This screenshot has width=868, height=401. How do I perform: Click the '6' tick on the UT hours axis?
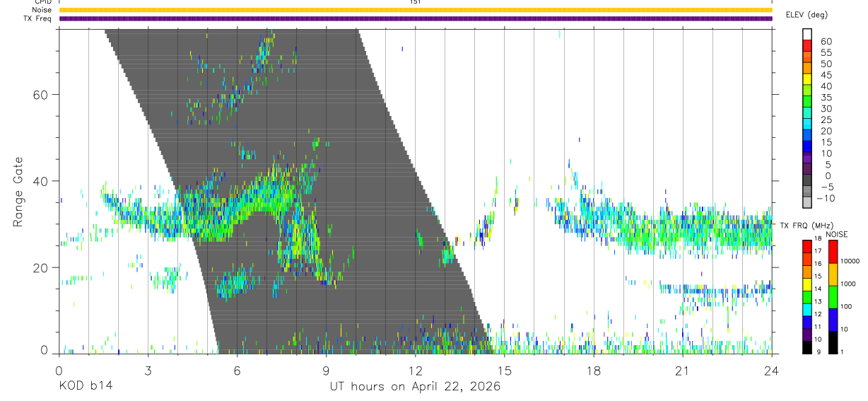pos(237,371)
